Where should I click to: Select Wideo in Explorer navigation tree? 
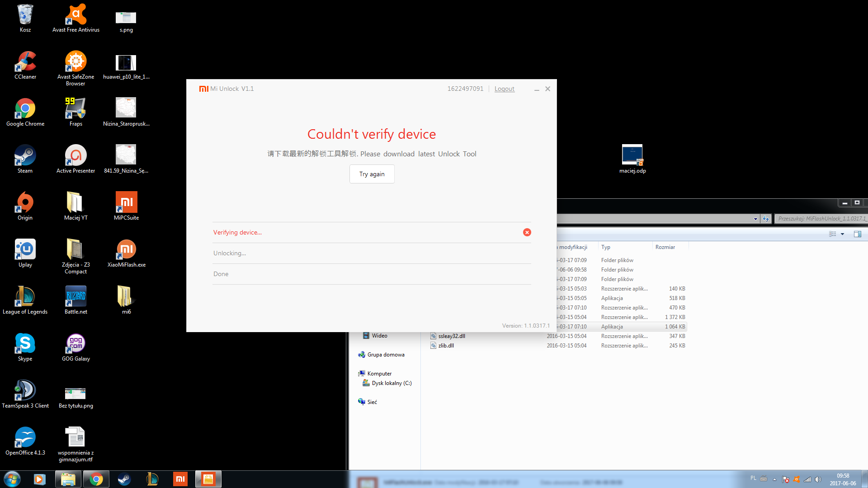[375, 336]
